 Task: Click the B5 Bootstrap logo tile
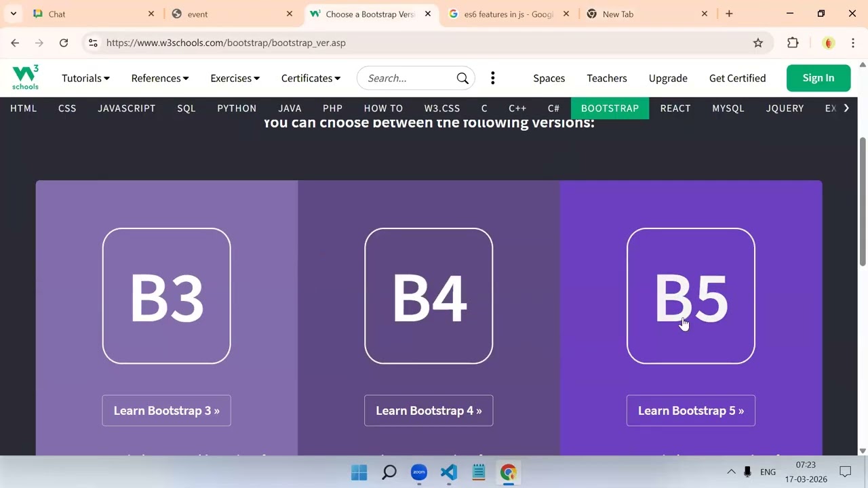click(691, 296)
